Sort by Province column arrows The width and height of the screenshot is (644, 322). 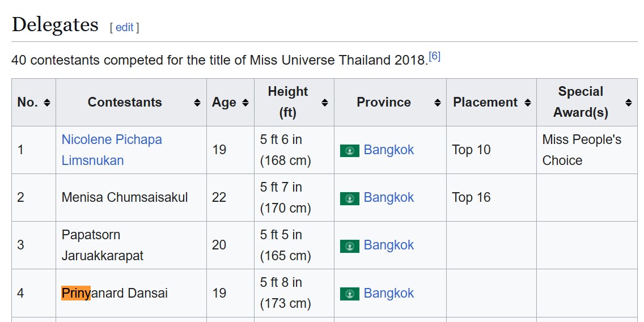[x=437, y=103]
